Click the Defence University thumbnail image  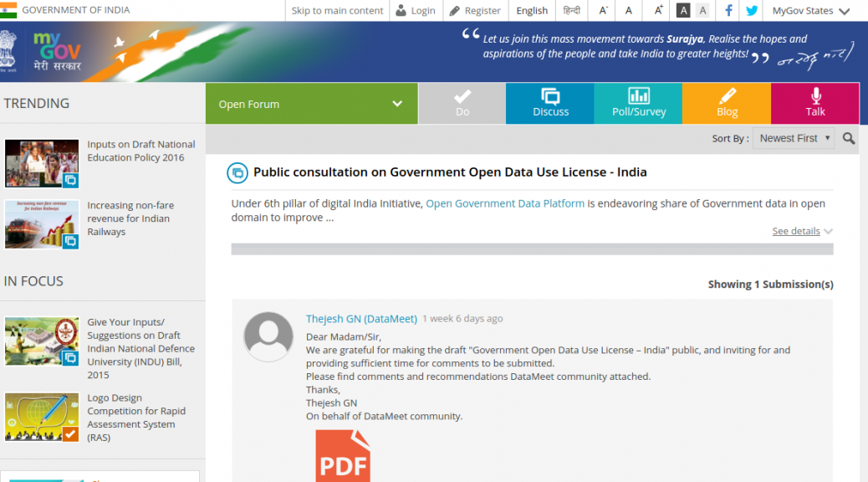click(42, 341)
